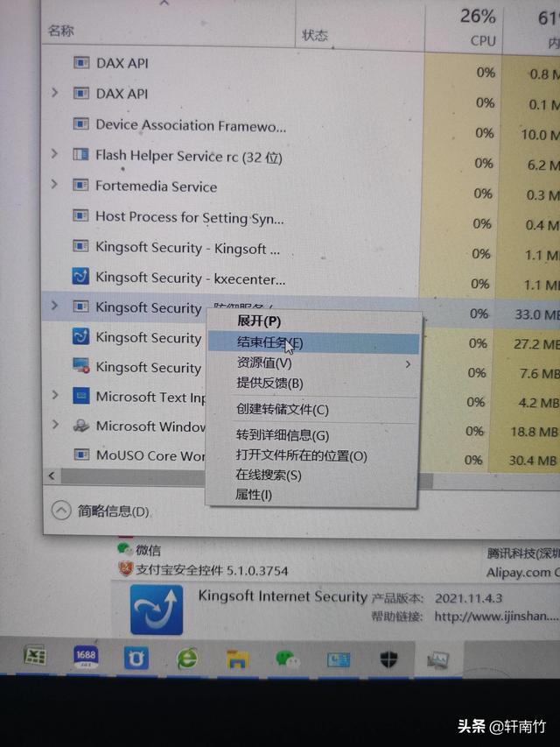Open Internet Explorer from the taskbar
Screen dimensions: 560x747
pyautogui.click(x=187, y=659)
